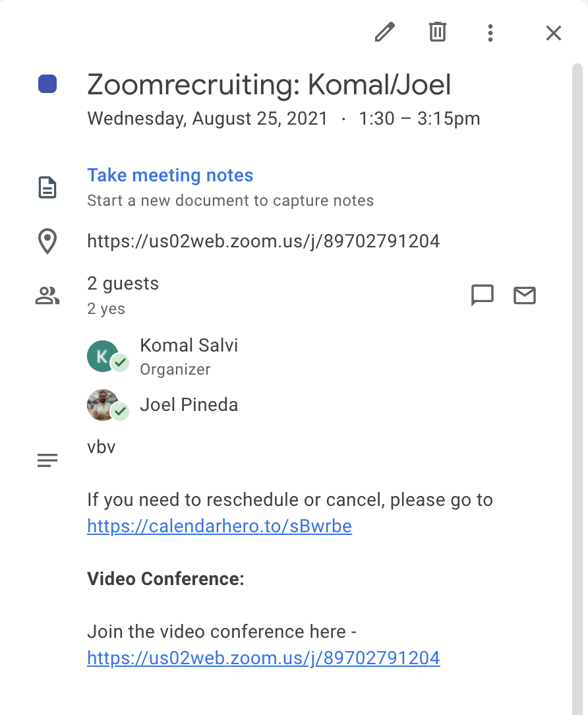Image resolution: width=588 pixels, height=715 pixels.
Task: Email guests using the envelope icon
Action: 525,295
